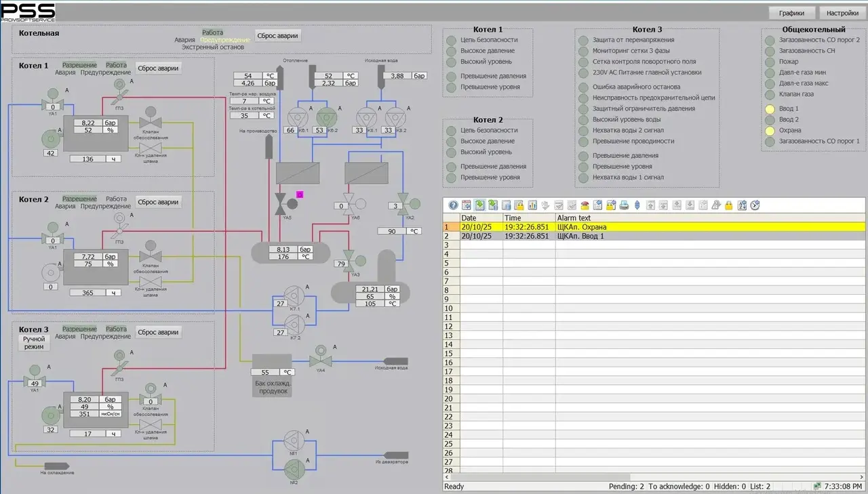
Task: Click Котельная Сброс аварии button
Action: point(278,36)
